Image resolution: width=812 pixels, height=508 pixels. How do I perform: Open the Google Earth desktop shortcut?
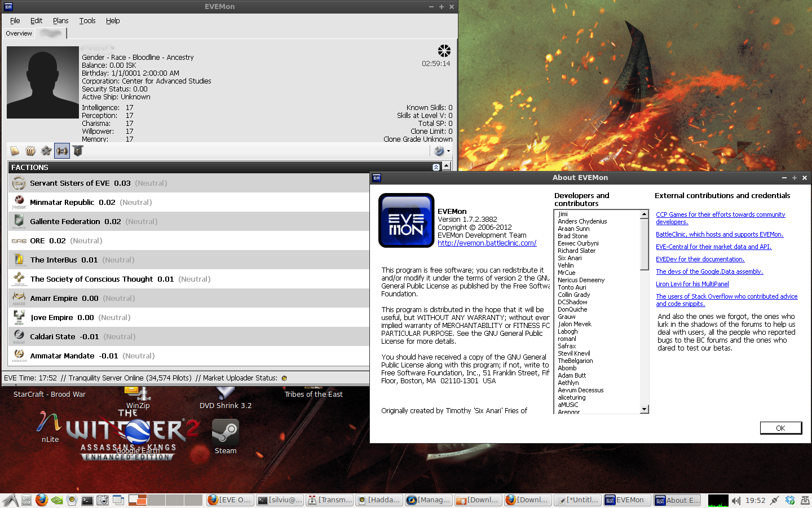tap(138, 437)
